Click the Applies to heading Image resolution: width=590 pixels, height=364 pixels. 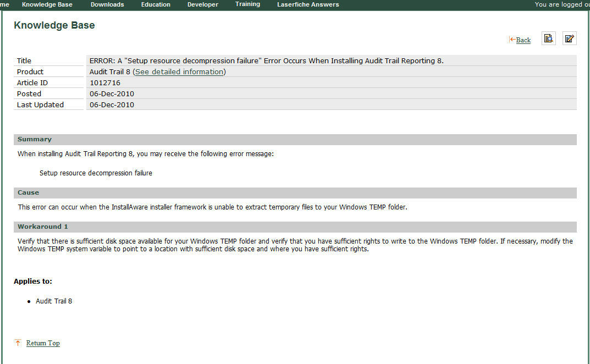click(x=33, y=281)
